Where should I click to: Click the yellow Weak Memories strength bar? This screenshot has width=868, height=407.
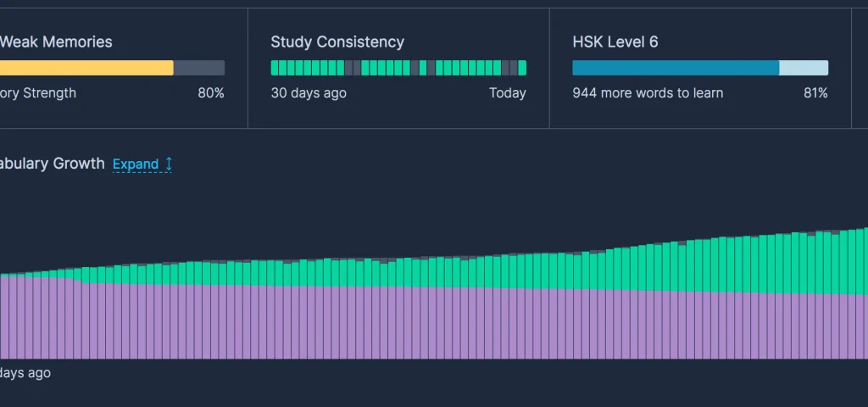pyautogui.click(x=85, y=68)
